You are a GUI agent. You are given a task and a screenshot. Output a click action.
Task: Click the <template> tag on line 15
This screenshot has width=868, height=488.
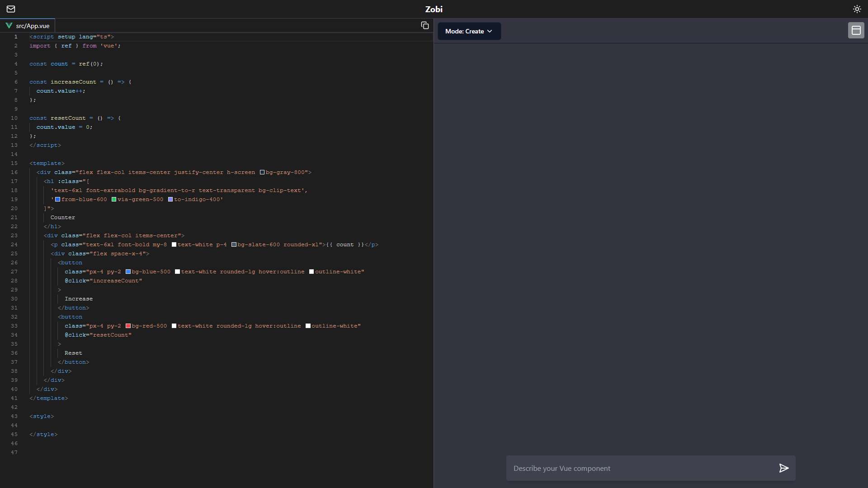pyautogui.click(x=47, y=163)
